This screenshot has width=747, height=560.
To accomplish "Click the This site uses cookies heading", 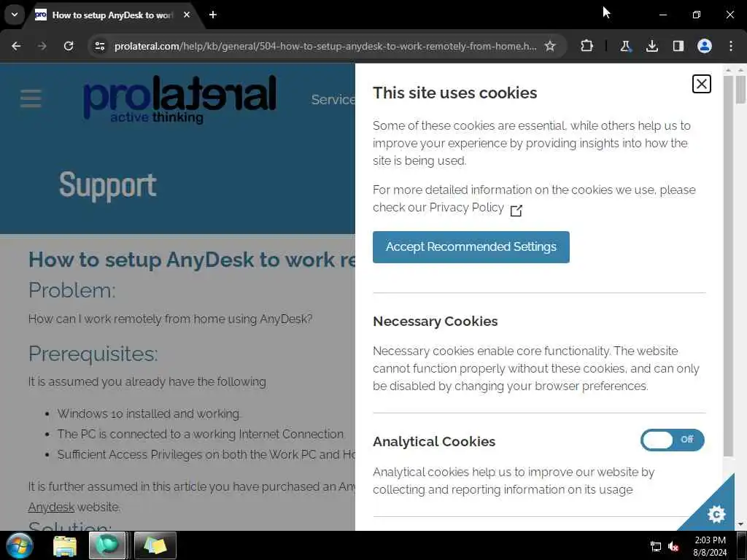I will click(454, 93).
